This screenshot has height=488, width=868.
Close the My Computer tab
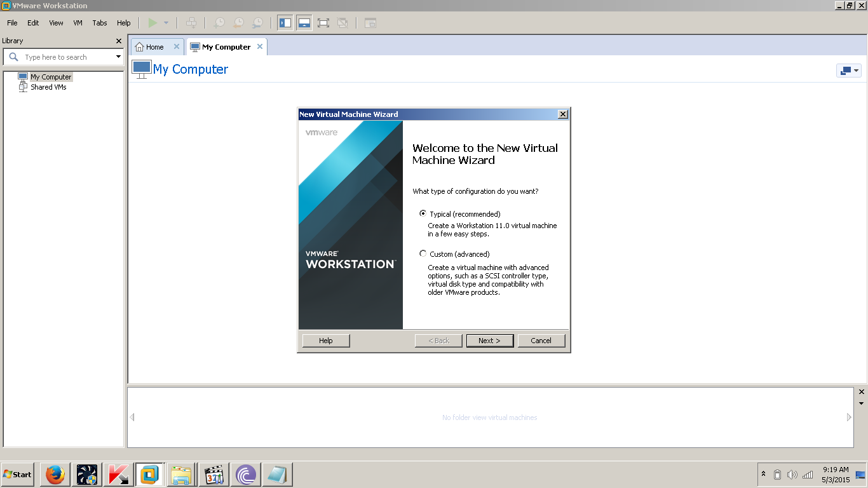click(x=260, y=46)
